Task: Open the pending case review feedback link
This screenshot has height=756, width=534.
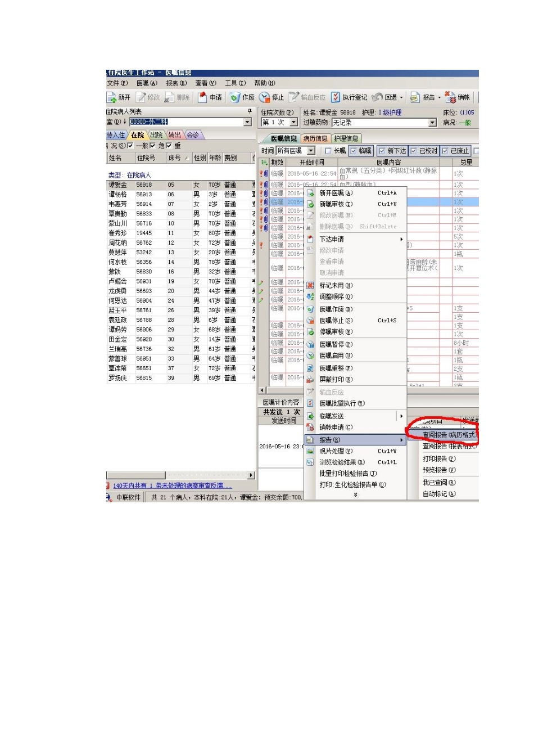Action: click(x=172, y=485)
